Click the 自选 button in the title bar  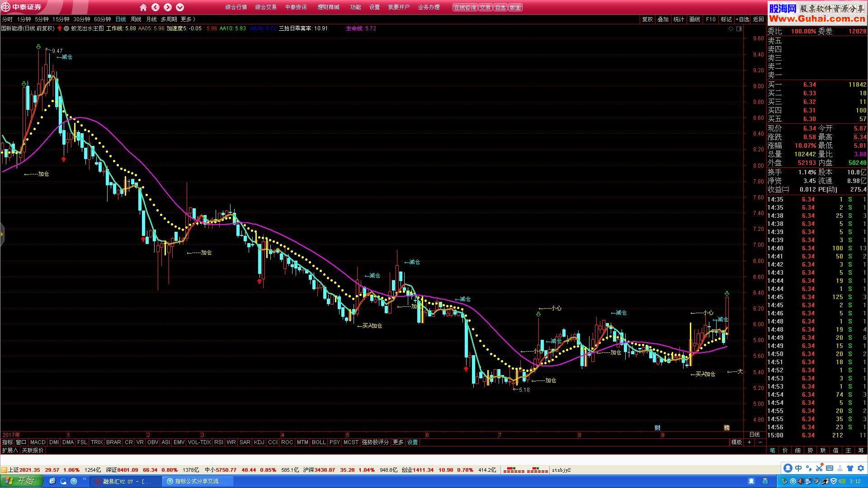pos(500,8)
